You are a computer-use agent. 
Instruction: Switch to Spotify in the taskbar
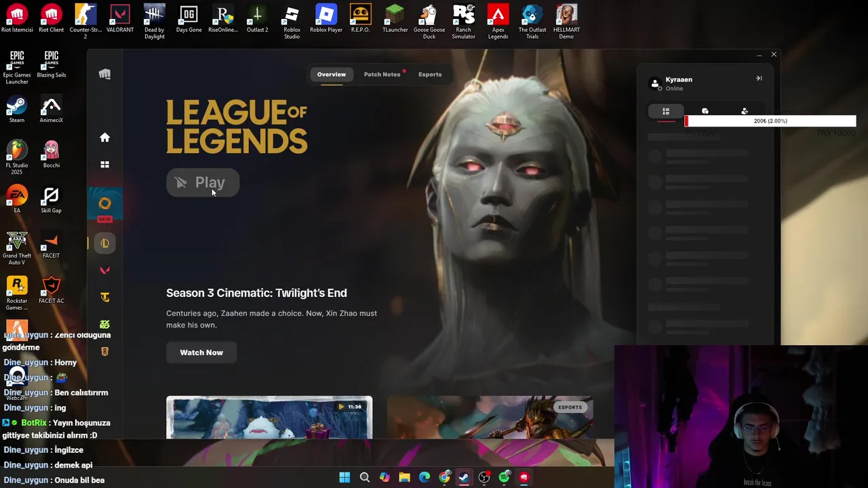point(504,477)
